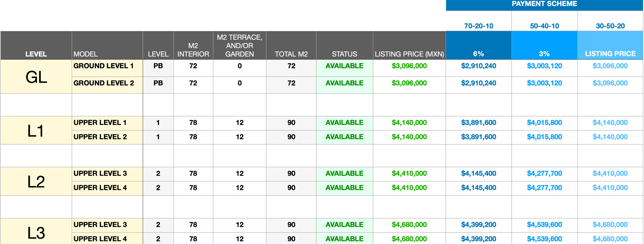The image size is (644, 244).
Task: Select the L2 level group cell
Action: coord(36,181)
